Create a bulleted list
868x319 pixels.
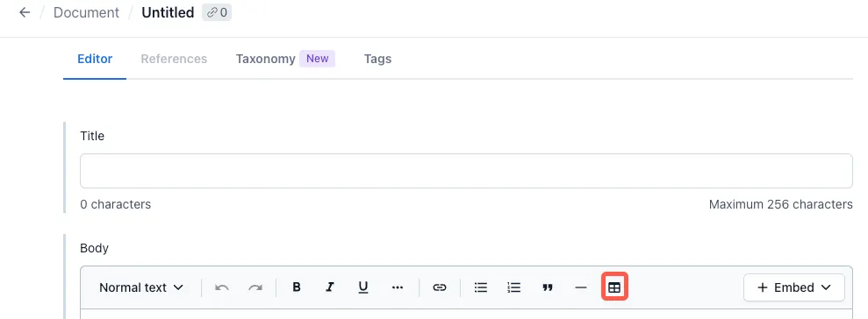481,287
